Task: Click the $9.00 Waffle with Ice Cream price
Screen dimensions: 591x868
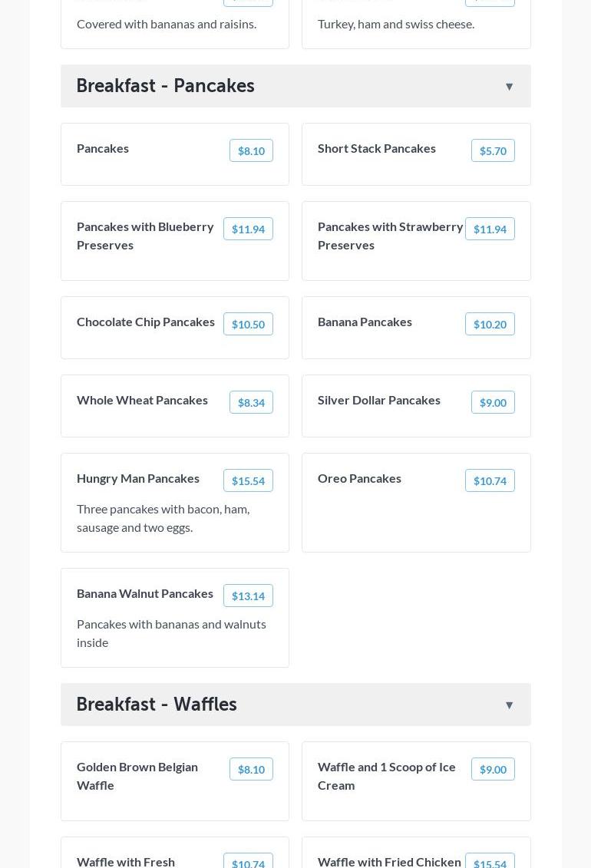Action: click(492, 769)
